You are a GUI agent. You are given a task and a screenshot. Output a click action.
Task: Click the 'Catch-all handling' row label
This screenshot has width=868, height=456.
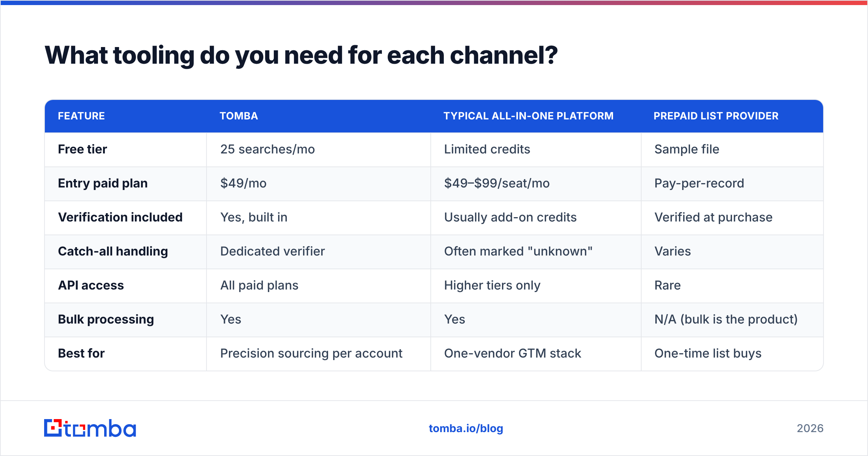pyautogui.click(x=113, y=251)
